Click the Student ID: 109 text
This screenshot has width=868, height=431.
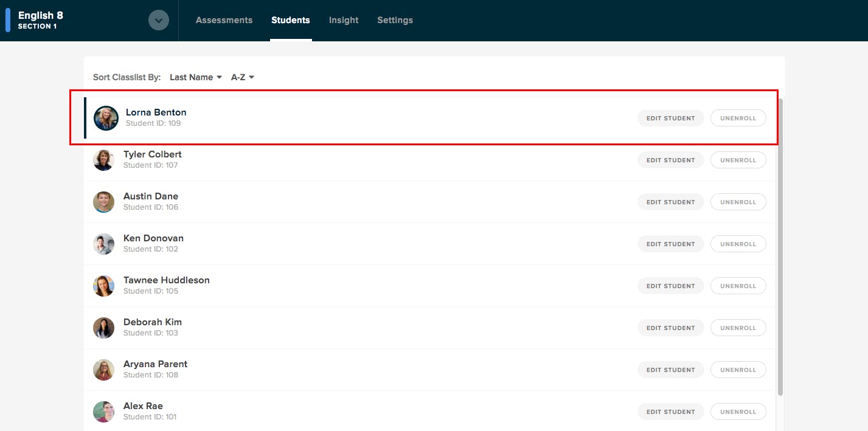coord(153,123)
